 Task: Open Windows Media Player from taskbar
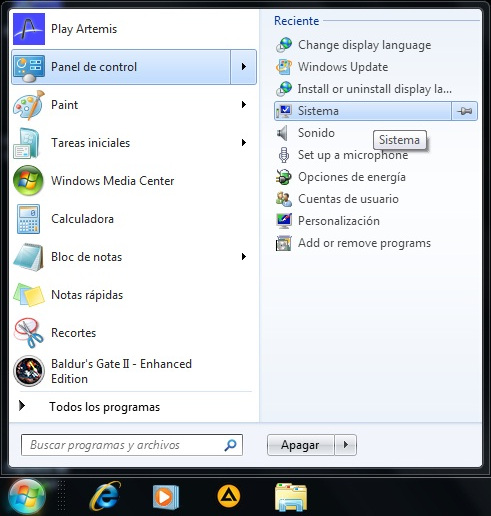[166, 497]
